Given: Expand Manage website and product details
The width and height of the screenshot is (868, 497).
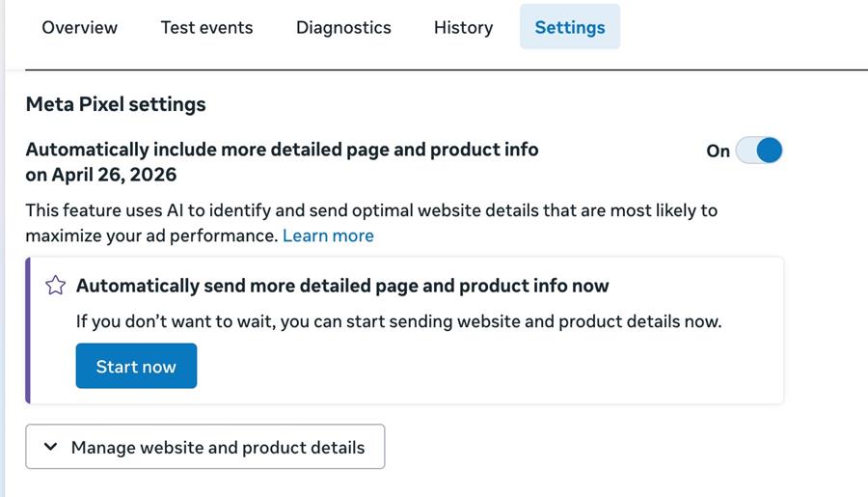Looking at the screenshot, I should (x=204, y=447).
